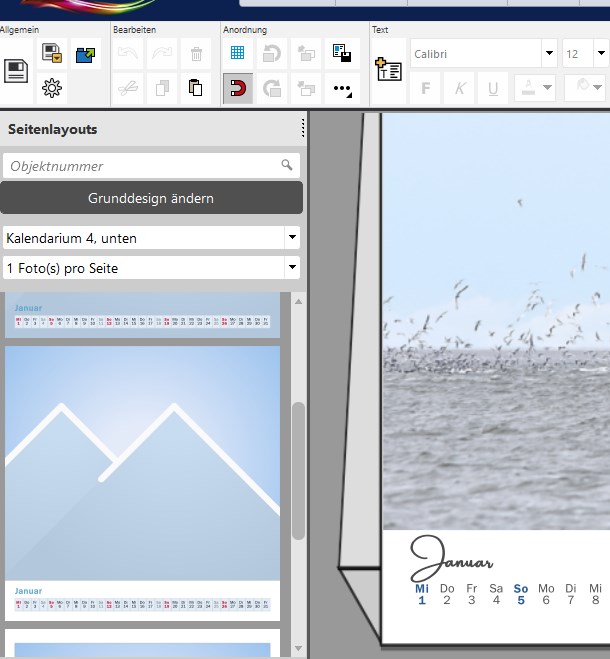Click the Grunddesign ändern button
The image size is (610, 659).
point(151,198)
